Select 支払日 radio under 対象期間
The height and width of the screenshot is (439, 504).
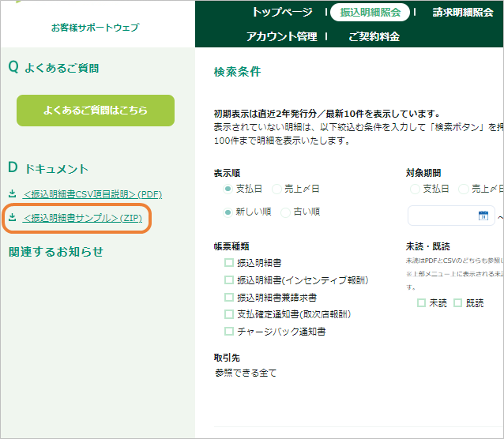pos(415,189)
